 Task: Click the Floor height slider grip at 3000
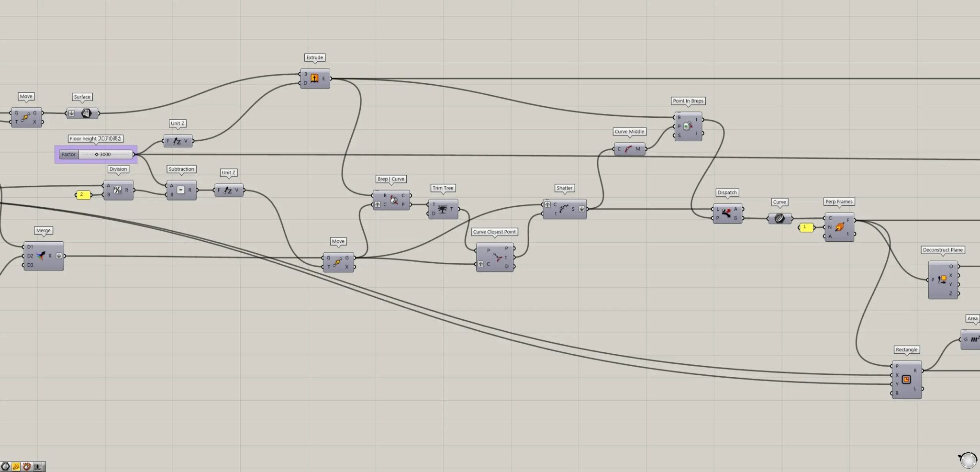97,155
